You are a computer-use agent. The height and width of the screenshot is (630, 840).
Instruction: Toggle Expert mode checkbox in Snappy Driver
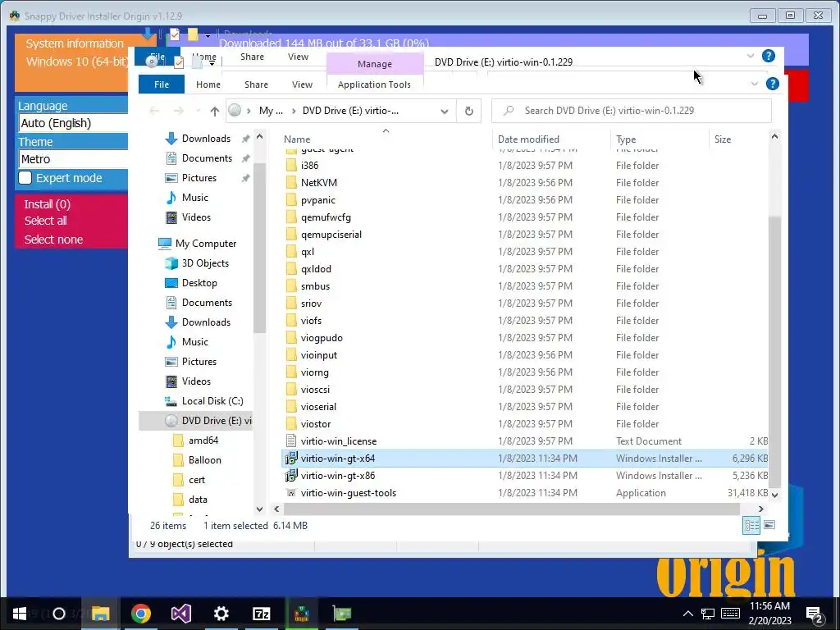point(25,178)
